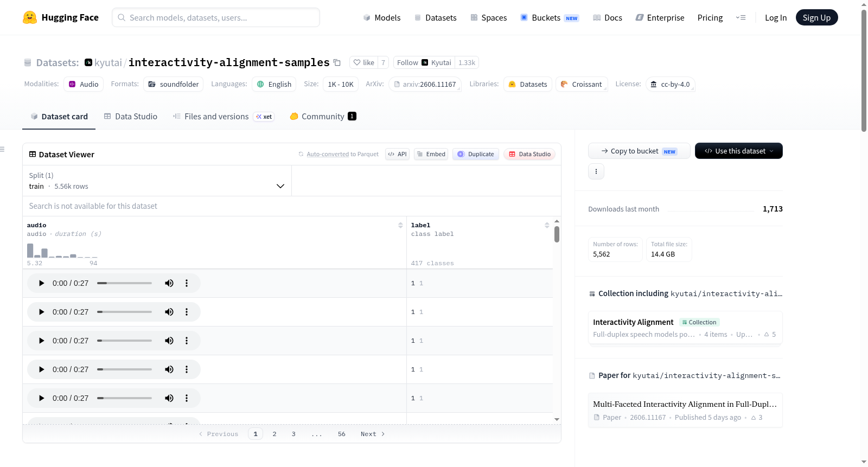
Task: Open the Community tab
Action: tap(323, 117)
